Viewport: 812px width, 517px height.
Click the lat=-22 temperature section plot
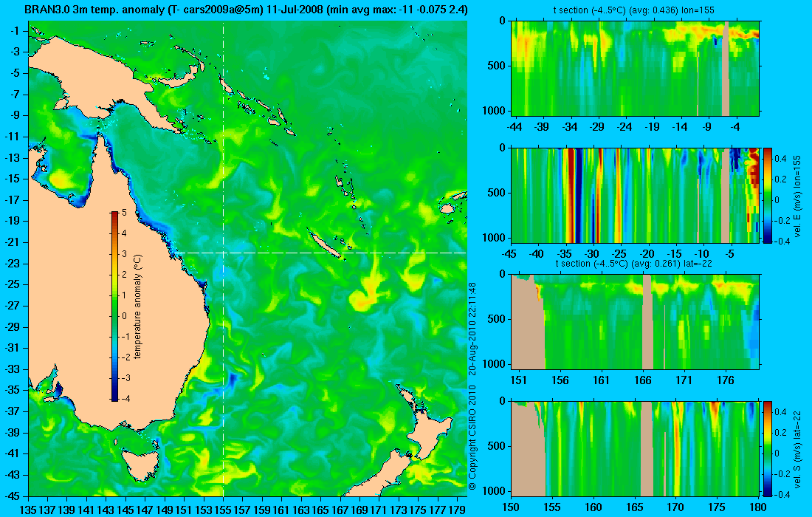(x=636, y=322)
